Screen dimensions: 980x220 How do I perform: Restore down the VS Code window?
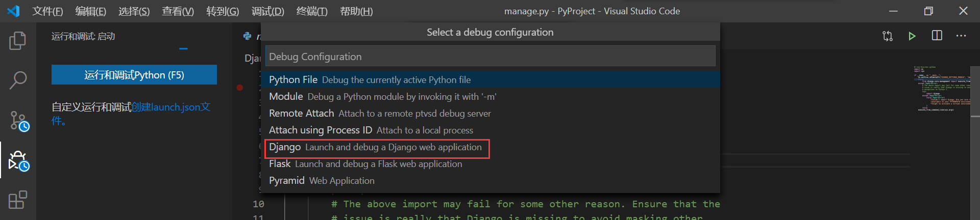[x=928, y=11]
